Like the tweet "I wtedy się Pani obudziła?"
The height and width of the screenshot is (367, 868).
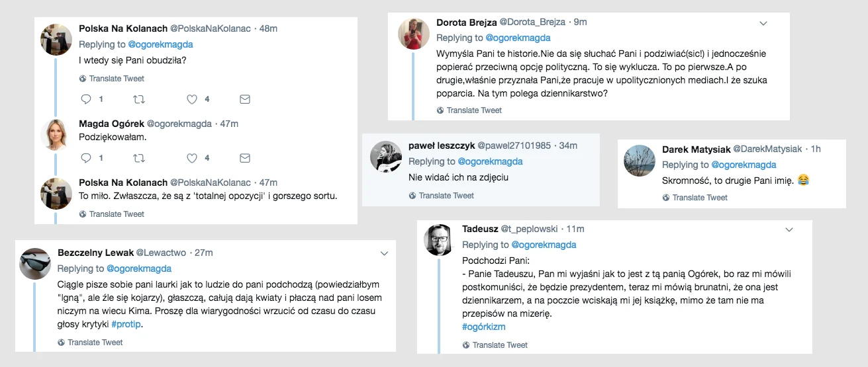point(191,99)
